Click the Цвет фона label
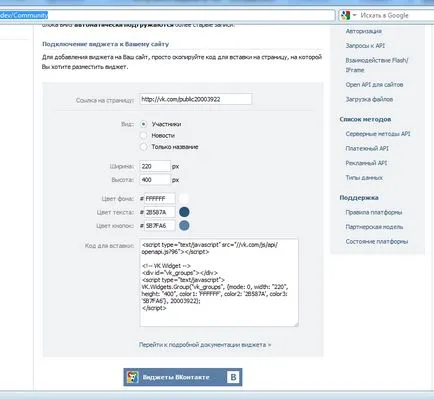Screen dimensions: 434x399 (117, 199)
